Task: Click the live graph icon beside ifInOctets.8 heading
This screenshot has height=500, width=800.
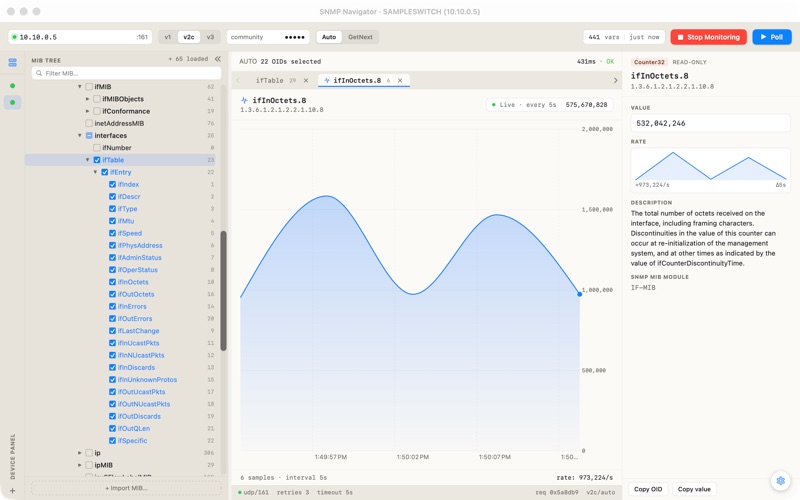Action: tap(244, 101)
